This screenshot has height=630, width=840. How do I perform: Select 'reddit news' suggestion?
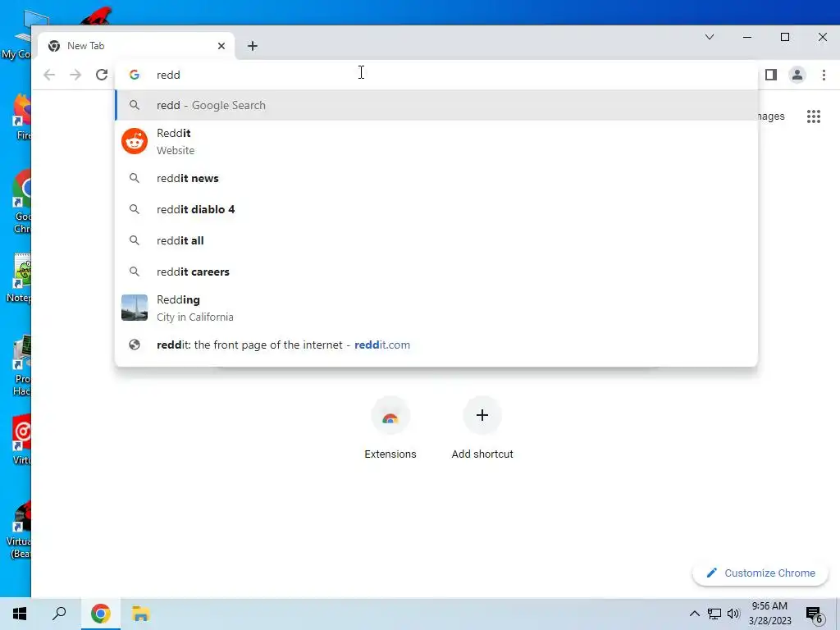coord(436,178)
